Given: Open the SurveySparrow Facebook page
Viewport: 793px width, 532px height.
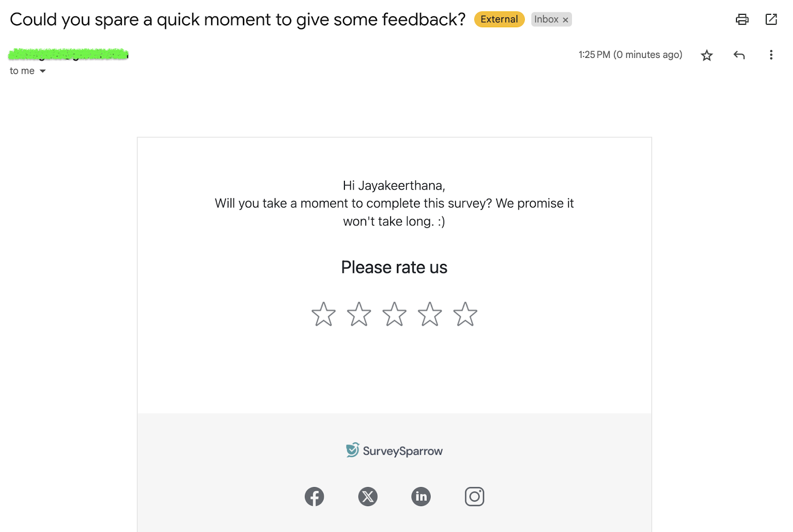Looking at the screenshot, I should point(314,496).
